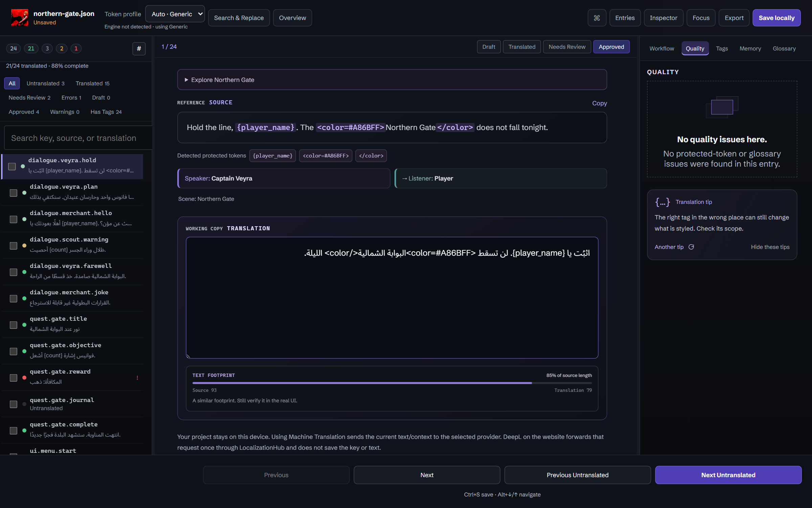Click the text footprint progress bar
The image size is (812, 508).
tap(392, 383)
